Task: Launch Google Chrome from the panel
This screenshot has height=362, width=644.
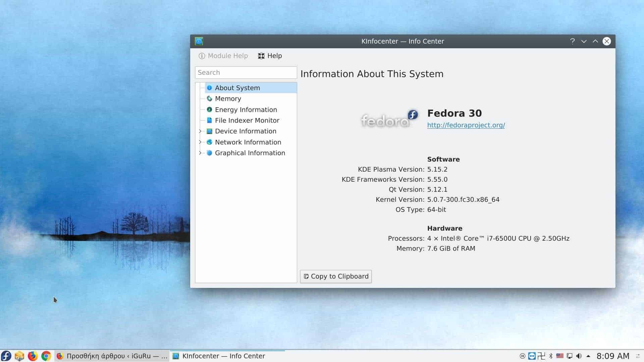Action: [x=46, y=356]
